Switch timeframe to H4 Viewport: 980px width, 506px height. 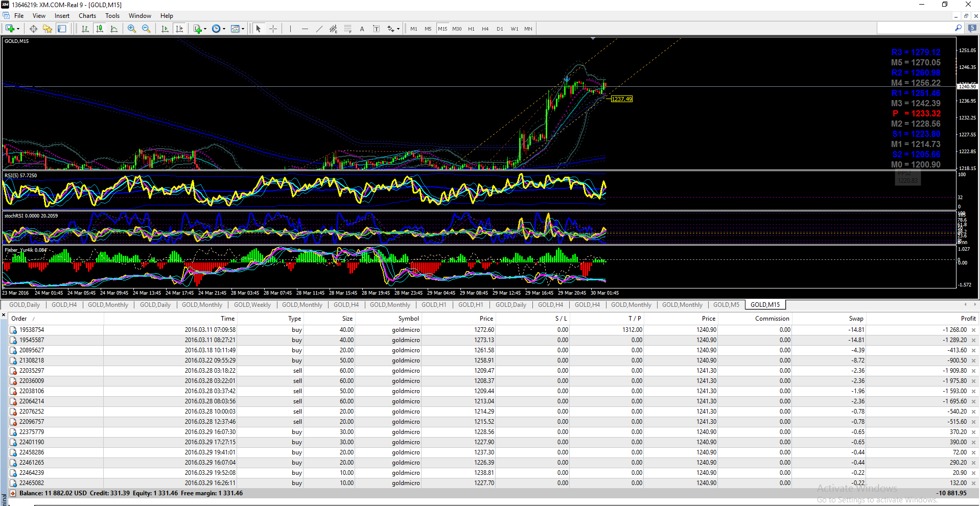(485, 29)
